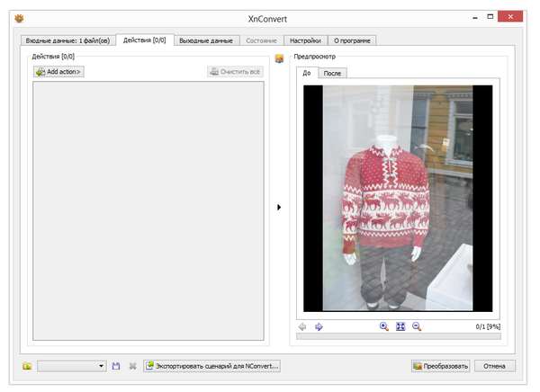The image size is (540, 392).
Task: Delete the script with the X icon
Action: coord(132,366)
